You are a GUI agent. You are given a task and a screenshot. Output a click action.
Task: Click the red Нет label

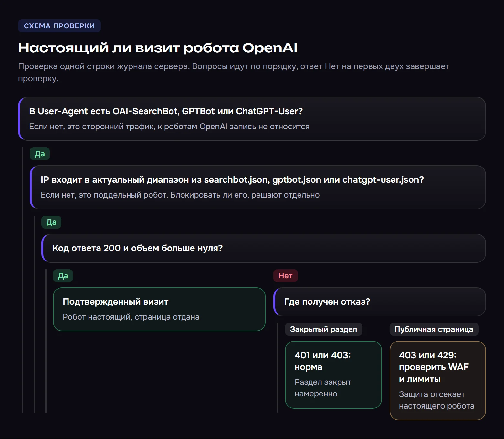tap(286, 276)
